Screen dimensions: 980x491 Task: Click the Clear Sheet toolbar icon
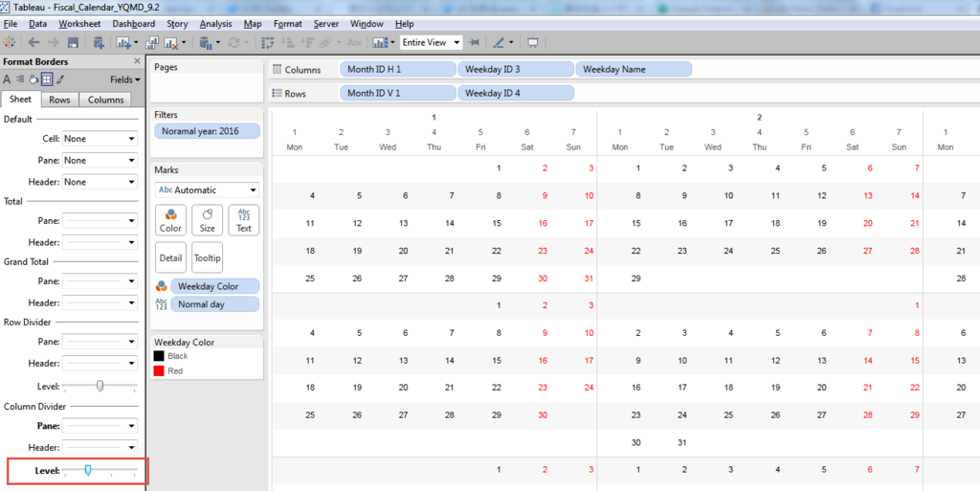[x=170, y=42]
